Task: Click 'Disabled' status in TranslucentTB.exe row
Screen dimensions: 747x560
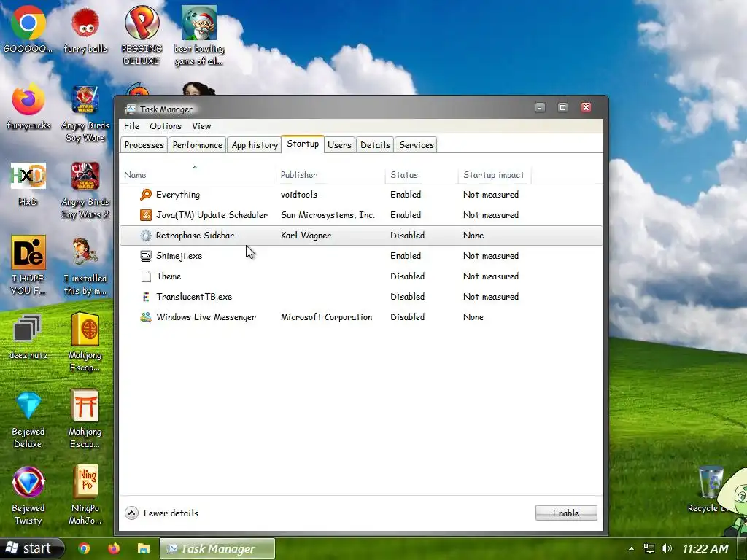Action: click(407, 297)
